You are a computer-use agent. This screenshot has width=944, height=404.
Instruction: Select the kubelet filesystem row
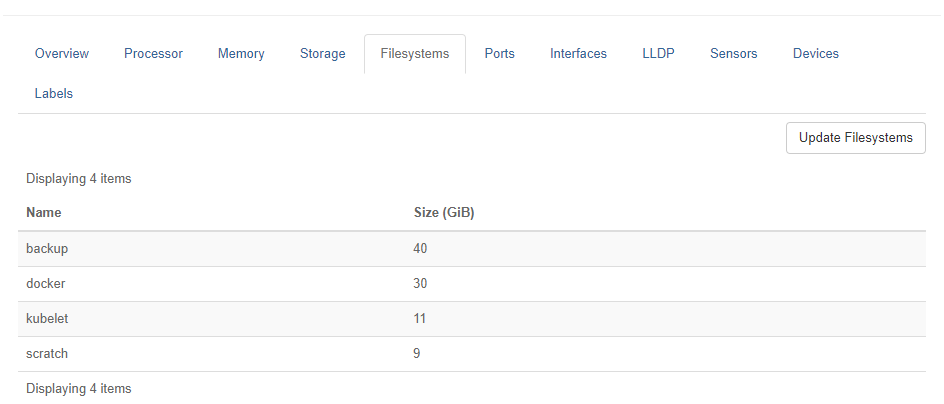pos(47,319)
